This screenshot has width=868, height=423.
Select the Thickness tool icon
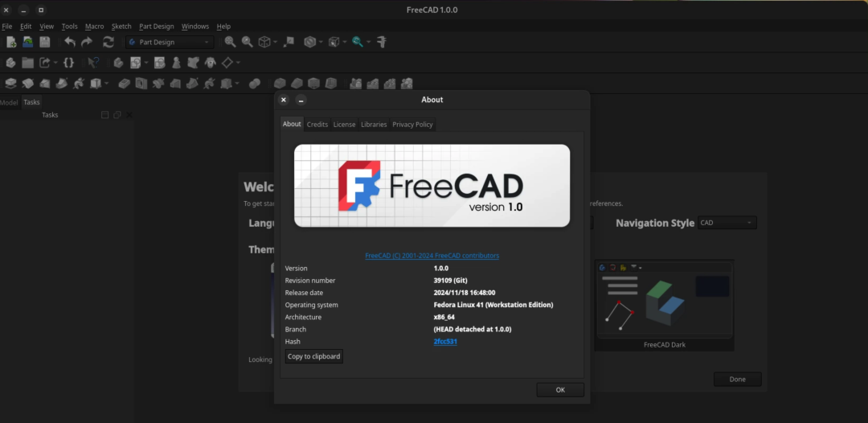(331, 84)
